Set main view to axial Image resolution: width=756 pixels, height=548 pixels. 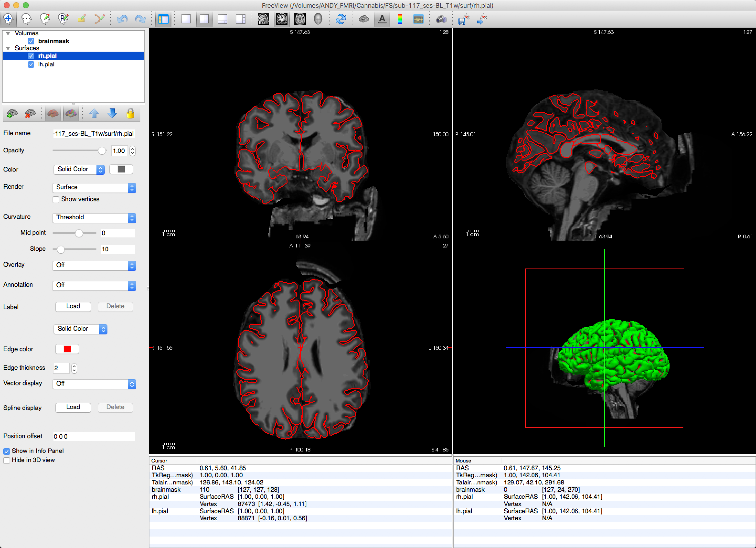[x=300, y=19]
